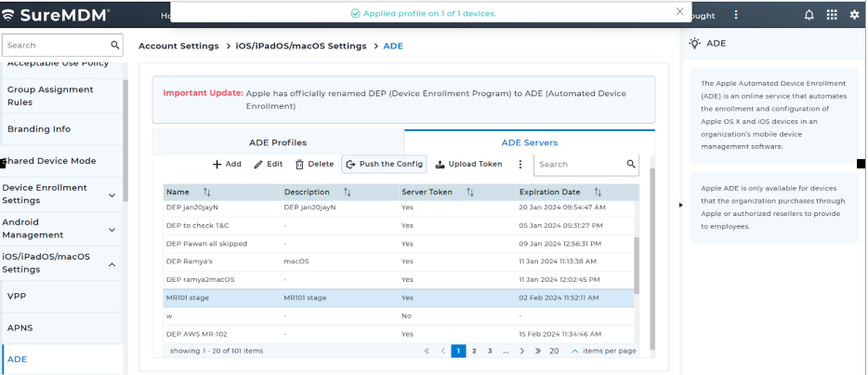
Task: Go to page 2
Action: click(474, 351)
